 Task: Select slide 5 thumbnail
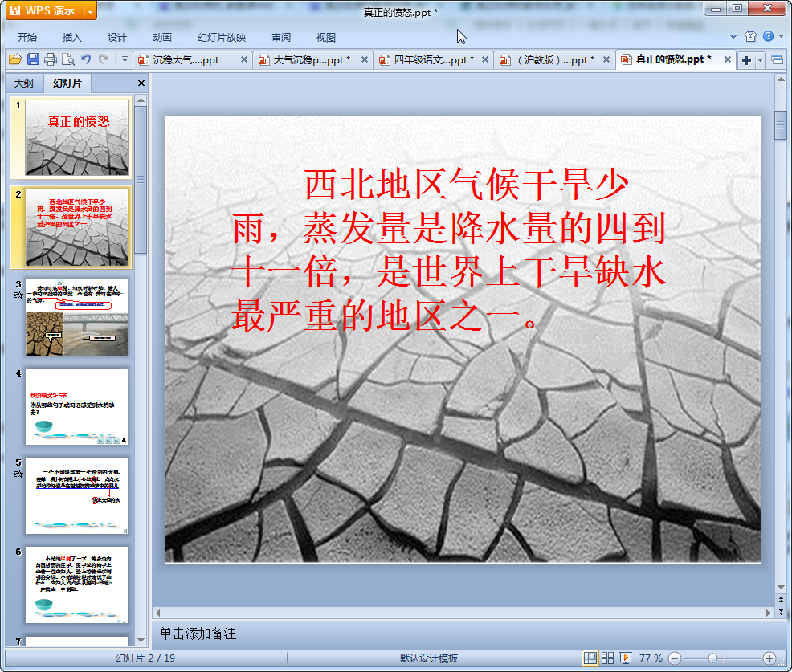point(77,496)
